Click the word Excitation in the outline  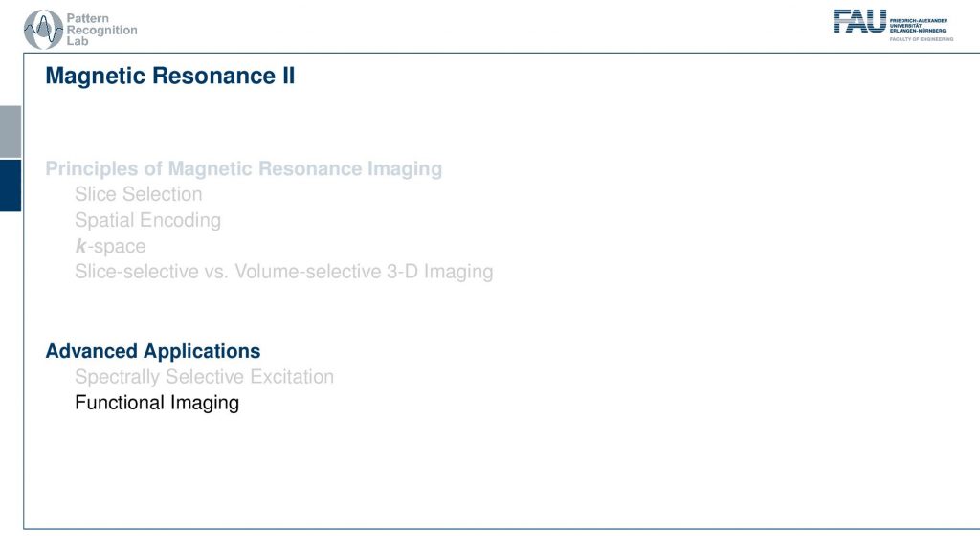click(x=292, y=377)
